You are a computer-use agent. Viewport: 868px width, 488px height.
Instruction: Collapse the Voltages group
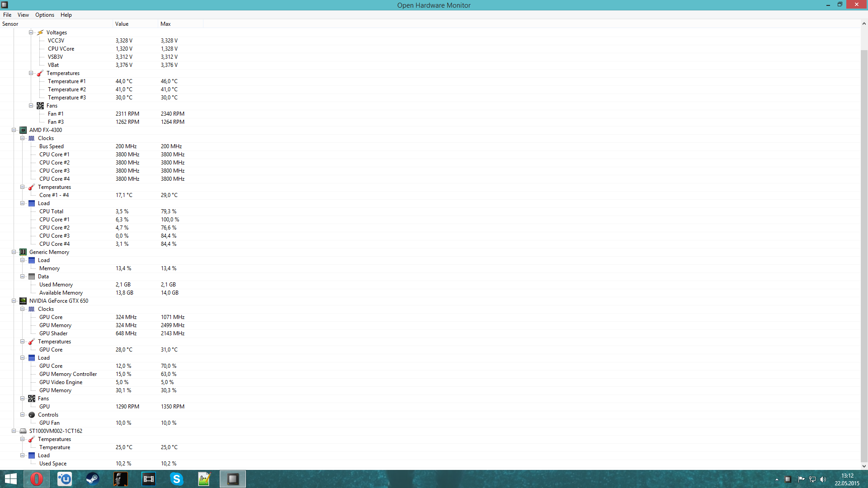pos(31,33)
